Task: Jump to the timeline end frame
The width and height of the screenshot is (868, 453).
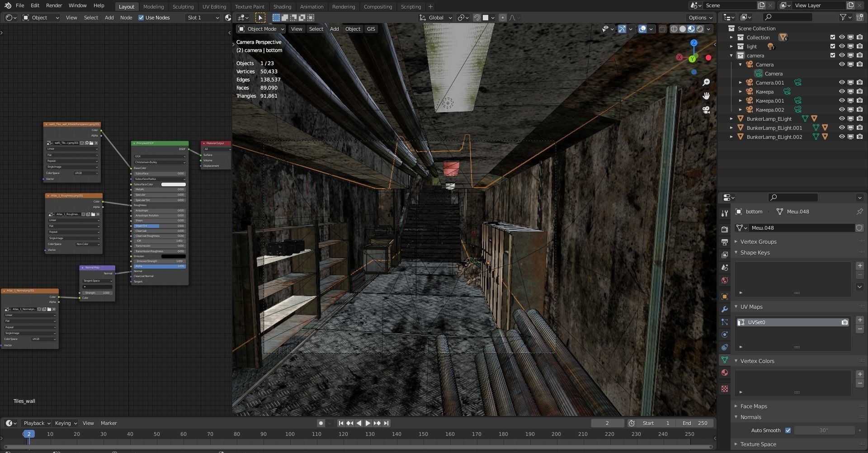Action: pos(386,423)
